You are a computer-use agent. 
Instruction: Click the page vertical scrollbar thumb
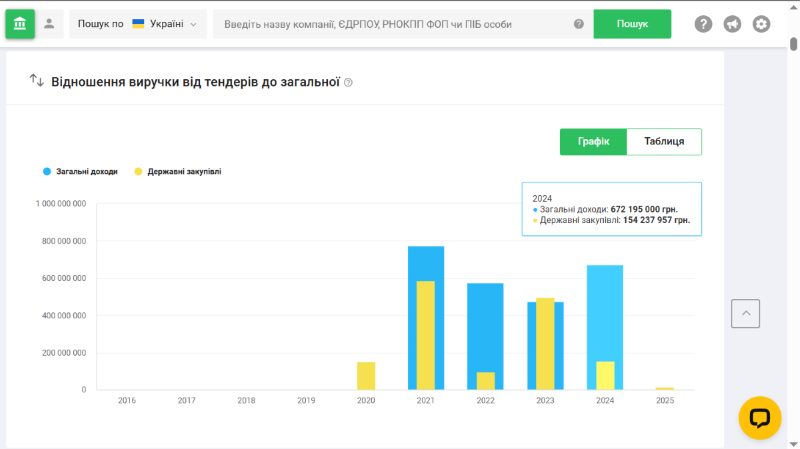tap(793, 44)
